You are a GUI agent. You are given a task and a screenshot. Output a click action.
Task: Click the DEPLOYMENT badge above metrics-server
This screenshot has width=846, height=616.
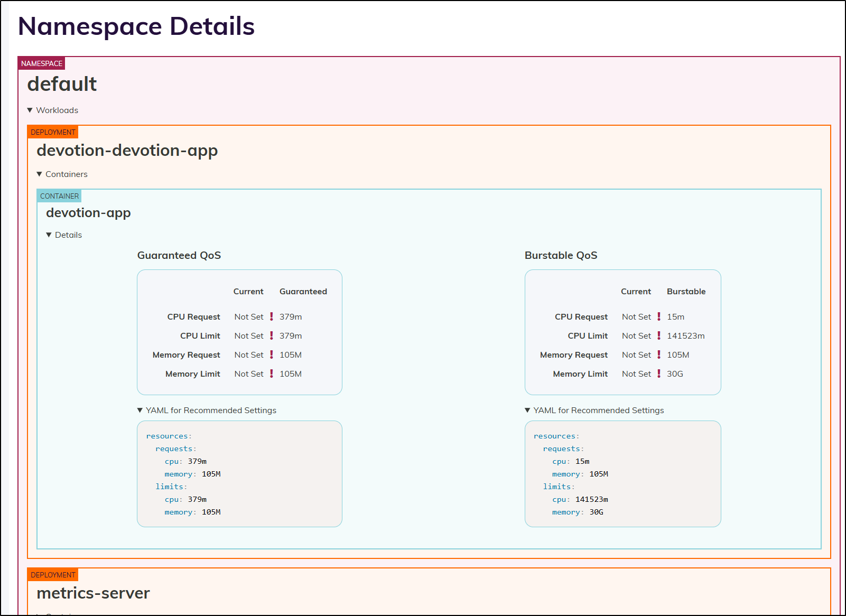(x=53, y=575)
